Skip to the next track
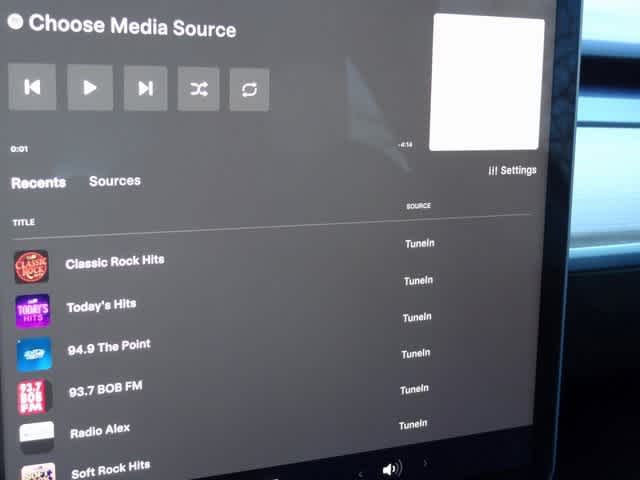 145,88
